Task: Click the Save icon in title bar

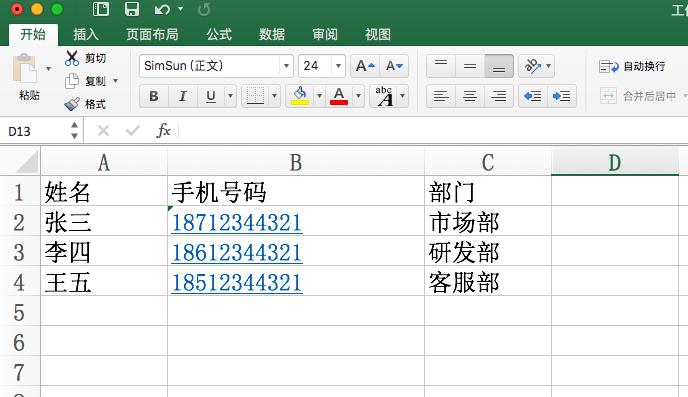Action: click(132, 9)
